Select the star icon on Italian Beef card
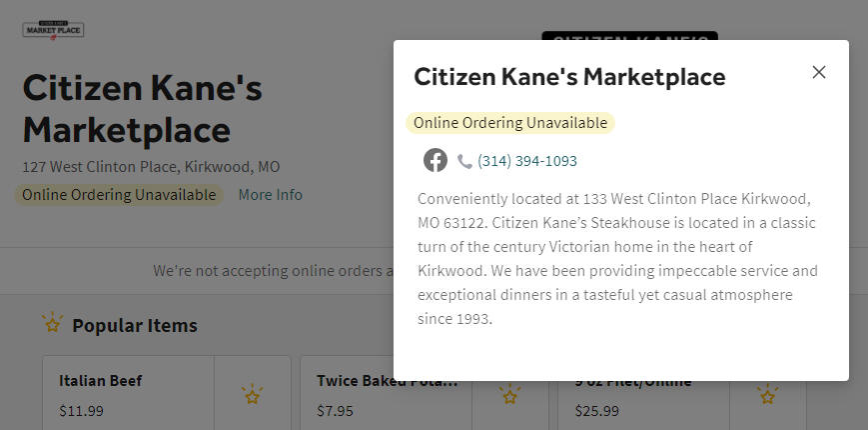 [253, 395]
